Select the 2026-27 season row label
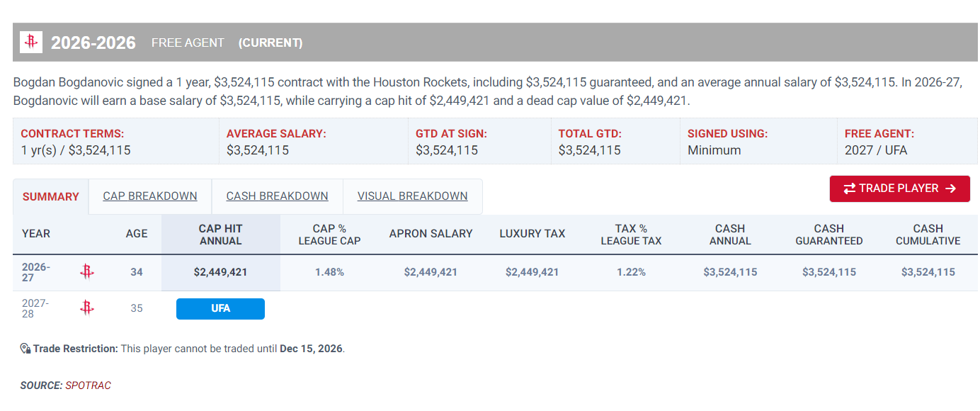 [x=35, y=272]
